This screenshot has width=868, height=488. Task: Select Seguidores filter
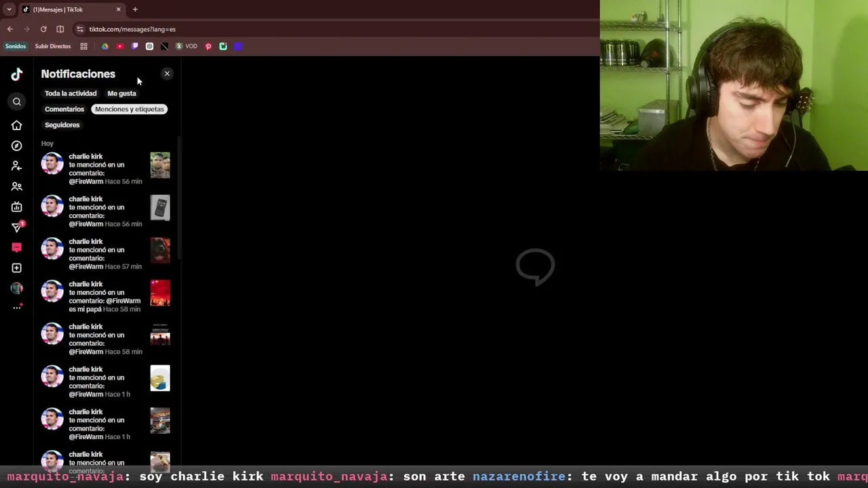click(62, 125)
